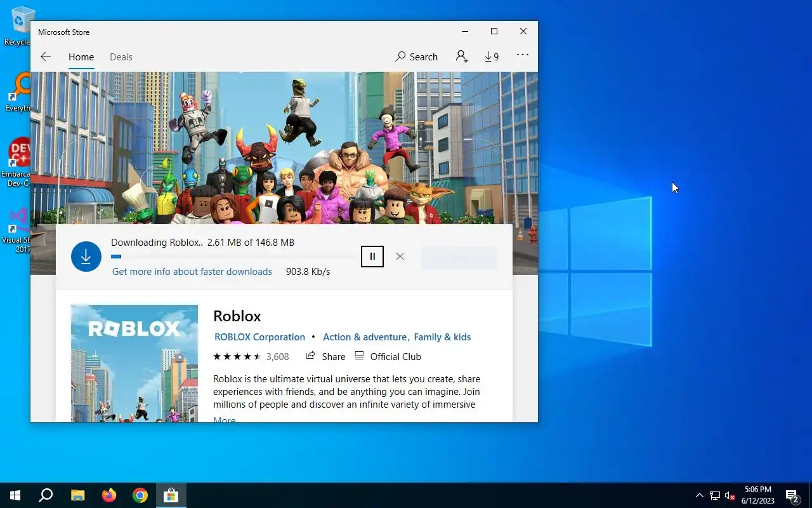Open the Home tab
The height and width of the screenshot is (508, 812).
tap(81, 57)
